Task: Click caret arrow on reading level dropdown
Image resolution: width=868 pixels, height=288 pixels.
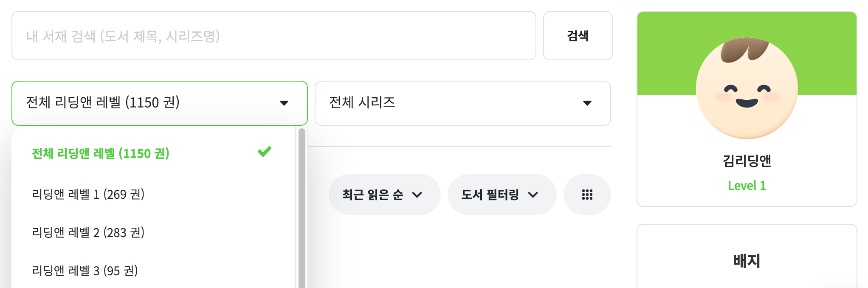Action: (284, 103)
